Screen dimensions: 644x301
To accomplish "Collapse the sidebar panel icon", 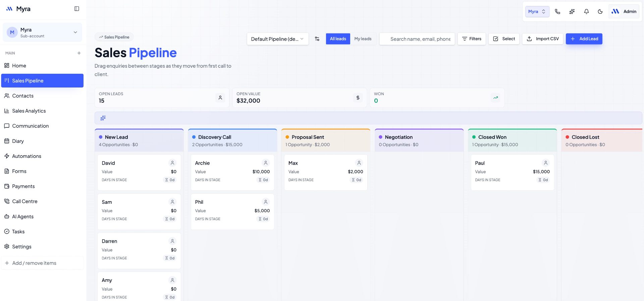I will (76, 9).
